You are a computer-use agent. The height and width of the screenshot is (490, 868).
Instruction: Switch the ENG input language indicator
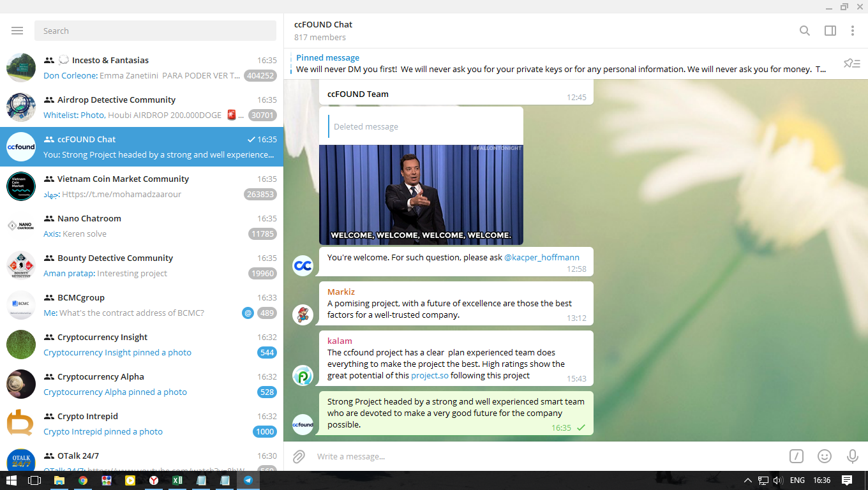[x=797, y=480]
